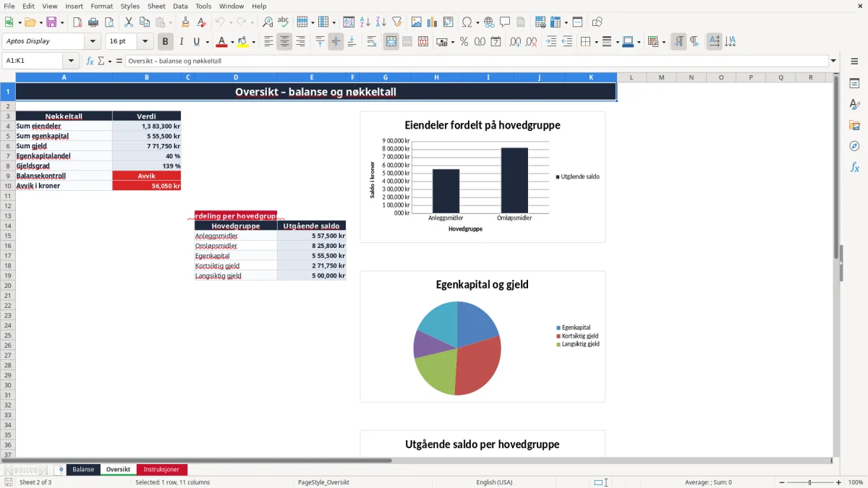Click the Clear Direct Formatting icon

tap(201, 22)
